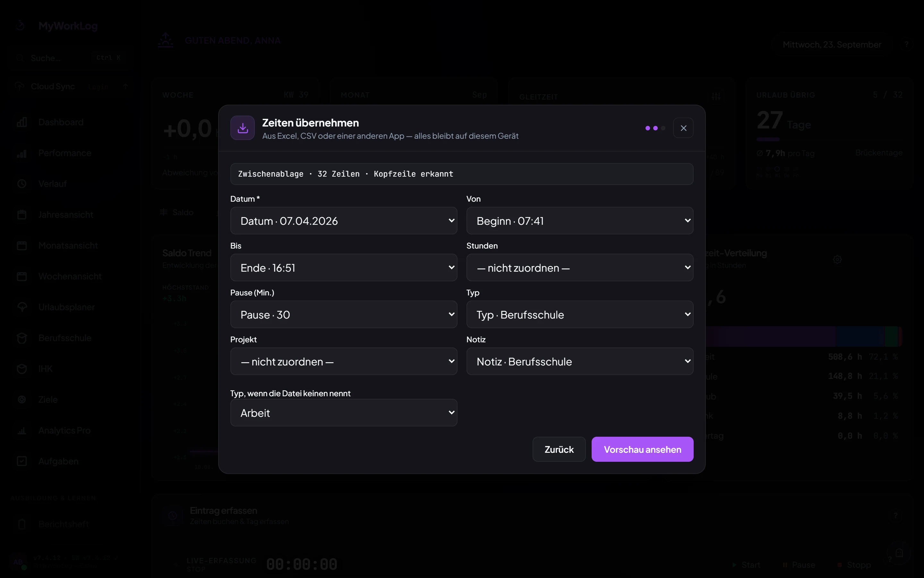This screenshot has height=578, width=924.
Task: Click the Stopp live tracking button
Action: click(x=854, y=565)
